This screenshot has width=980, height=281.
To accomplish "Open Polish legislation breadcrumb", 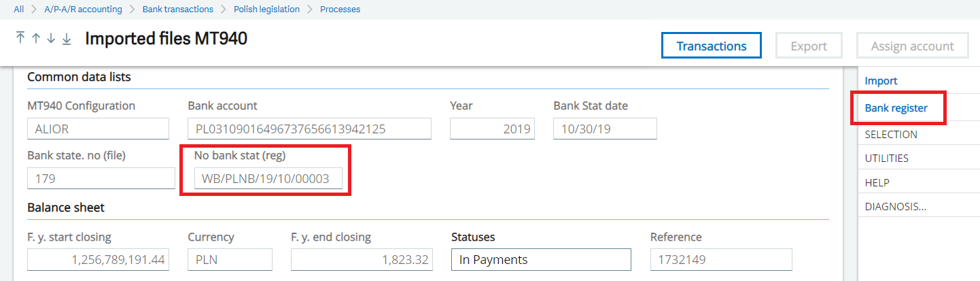I will coord(266,10).
